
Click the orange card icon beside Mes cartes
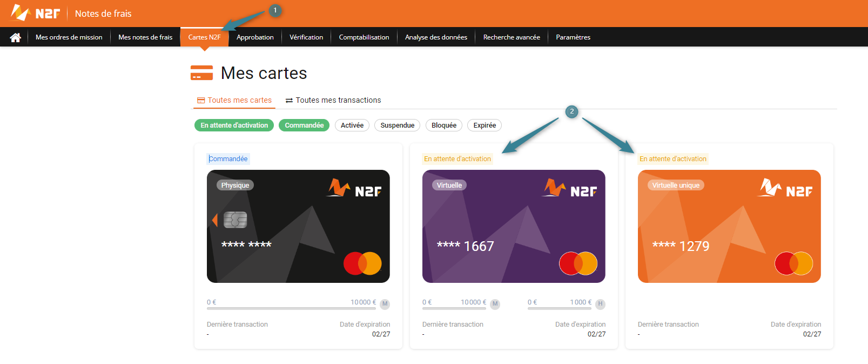tap(201, 73)
